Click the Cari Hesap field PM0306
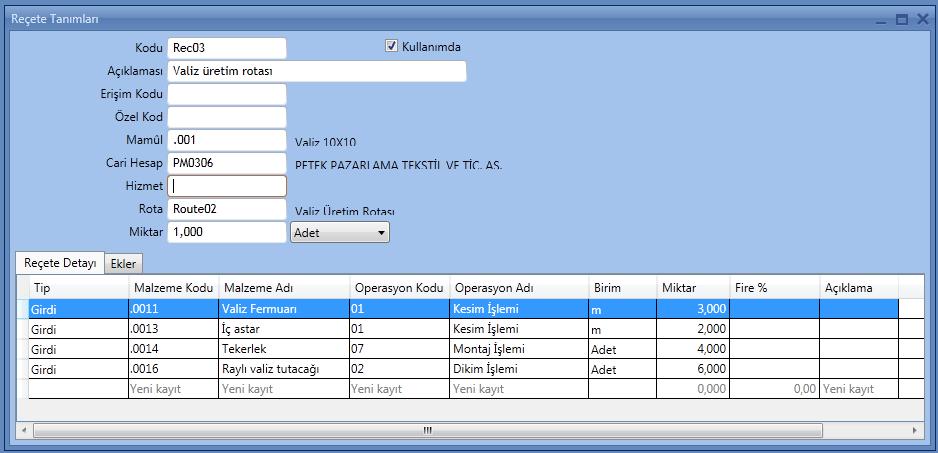The image size is (938, 453). [227, 163]
